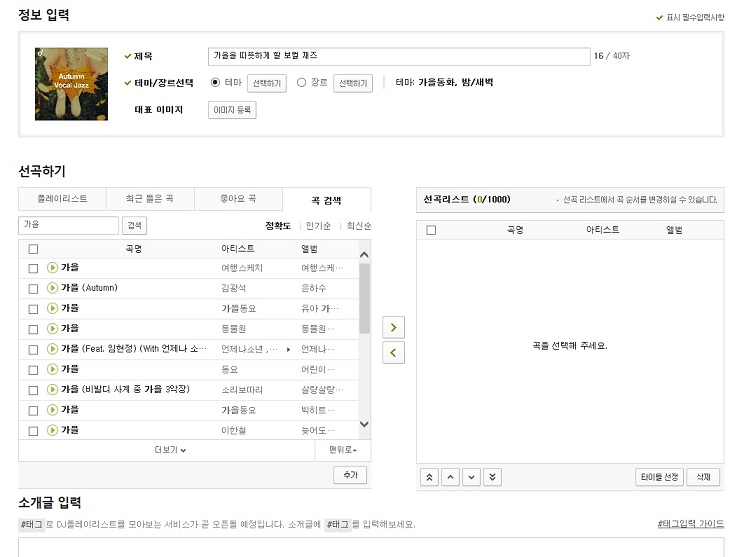Check the box for 동물원's 가을 song
The width and height of the screenshot is (751, 557).
pos(33,329)
